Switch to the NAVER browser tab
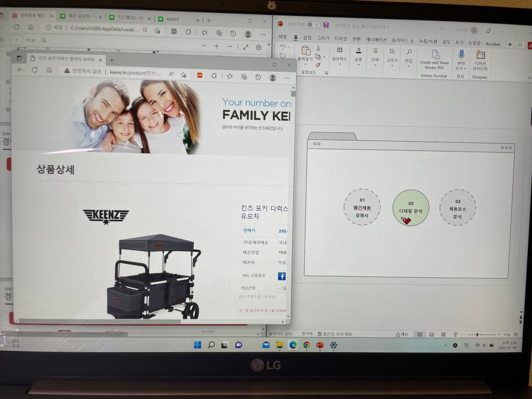The image size is (532, 399). (x=173, y=20)
